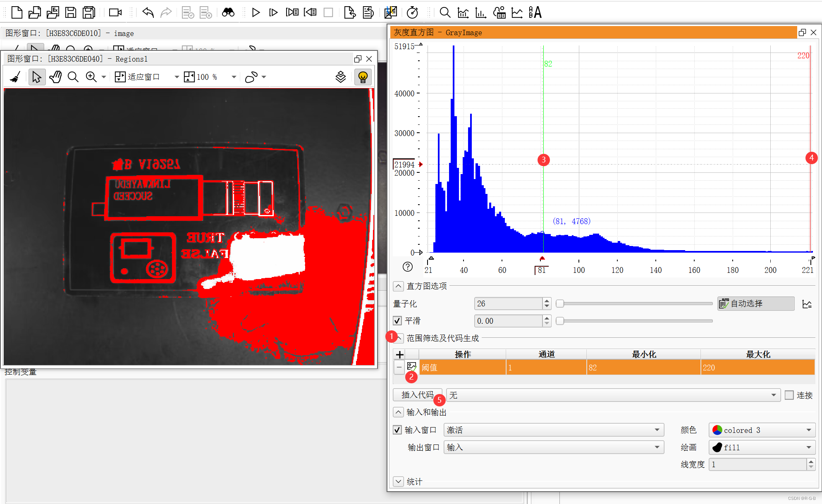Save the current program
Screen dimensions: 822x504
pos(71,12)
